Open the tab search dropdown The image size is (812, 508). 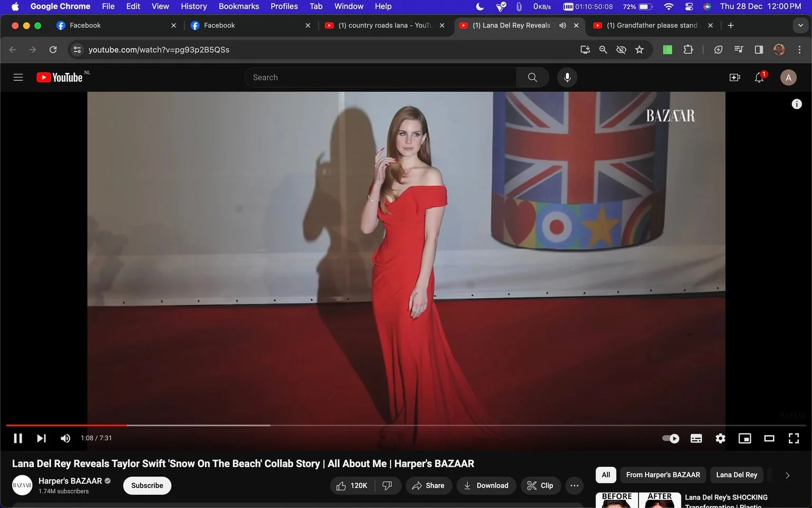pos(800,25)
